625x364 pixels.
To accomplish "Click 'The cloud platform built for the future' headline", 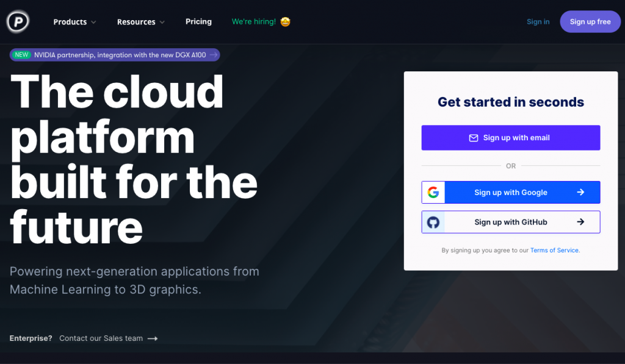I will [x=134, y=159].
